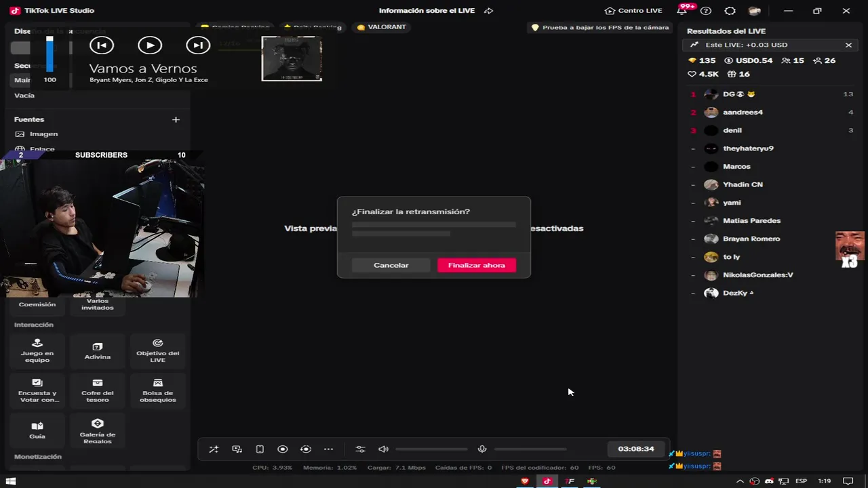Open Centro LIVE
The width and height of the screenshot is (868, 488).
click(633, 11)
